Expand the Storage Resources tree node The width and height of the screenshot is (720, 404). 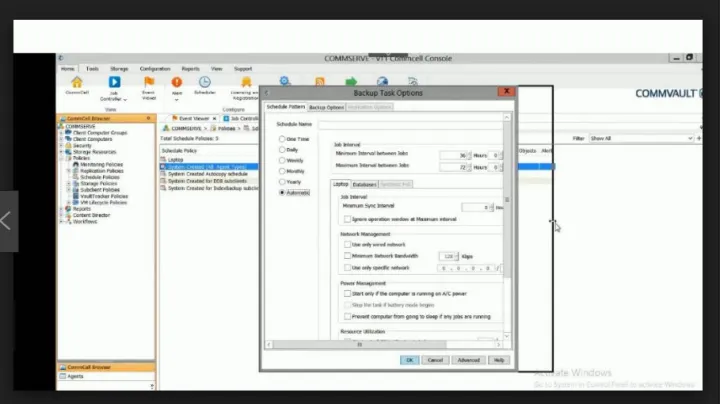pyautogui.click(x=62, y=151)
